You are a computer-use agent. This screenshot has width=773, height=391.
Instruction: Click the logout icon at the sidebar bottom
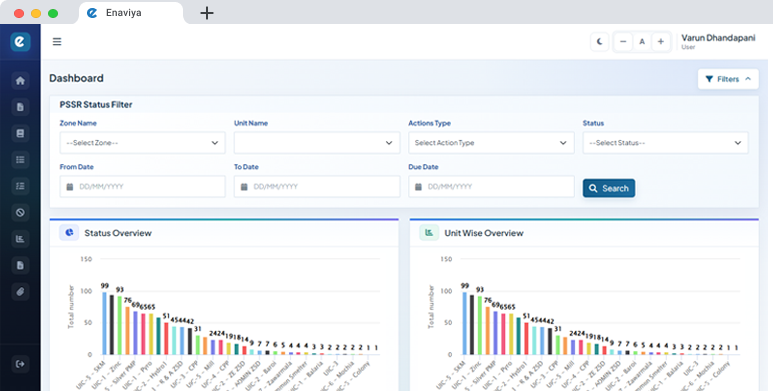tap(20, 364)
